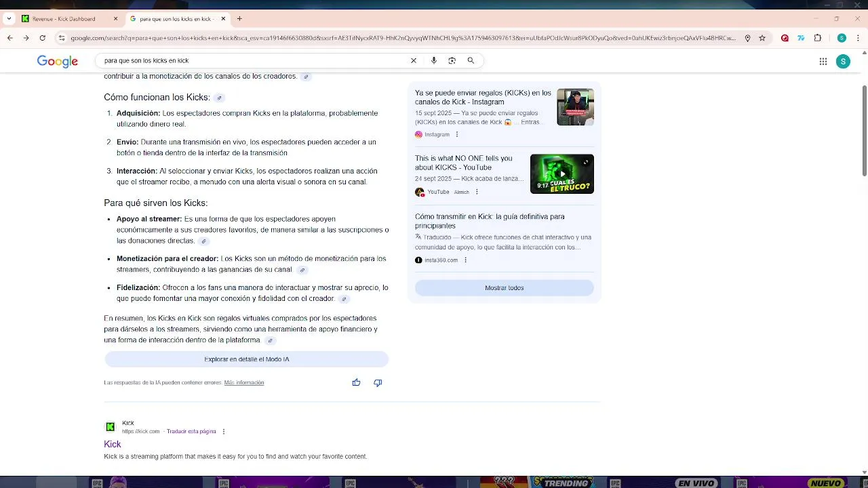Image resolution: width=868 pixels, height=488 pixels.
Task: Open source link after Cómo funcionan los Kicks
Action: click(x=219, y=98)
